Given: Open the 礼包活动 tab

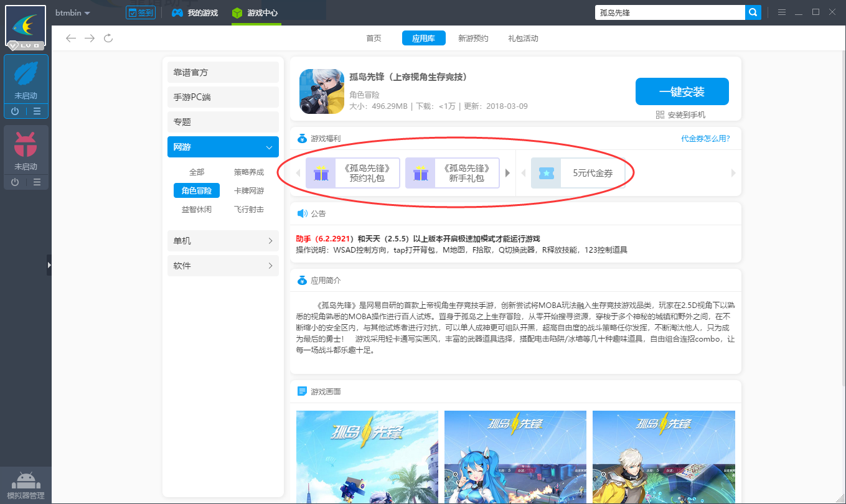Looking at the screenshot, I should pos(523,39).
